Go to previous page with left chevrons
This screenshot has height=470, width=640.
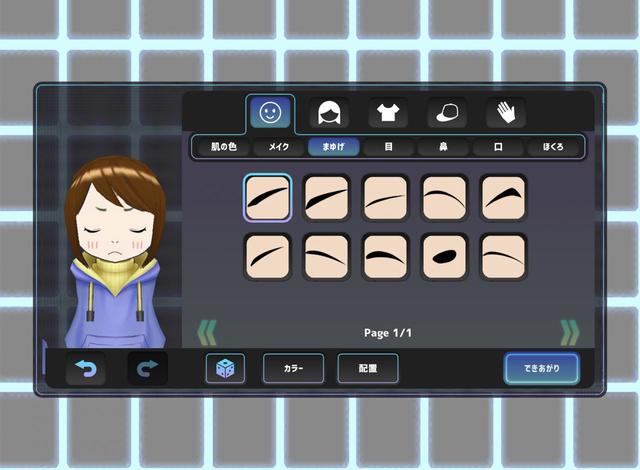point(207,333)
